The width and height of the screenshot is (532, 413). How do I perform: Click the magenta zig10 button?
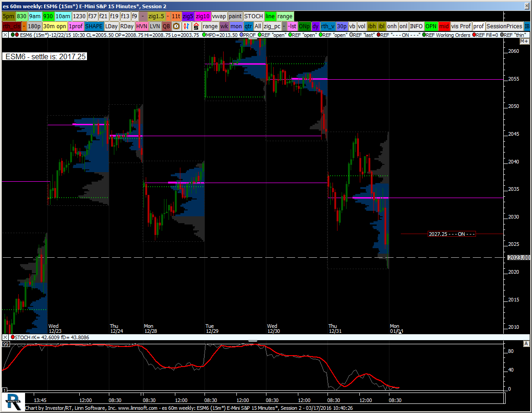point(203,16)
